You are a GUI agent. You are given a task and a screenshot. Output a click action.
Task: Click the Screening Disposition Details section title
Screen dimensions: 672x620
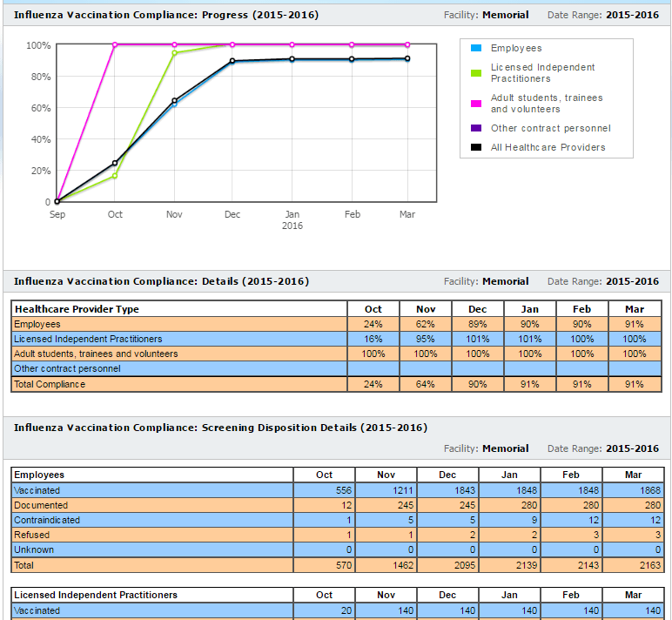(220, 428)
